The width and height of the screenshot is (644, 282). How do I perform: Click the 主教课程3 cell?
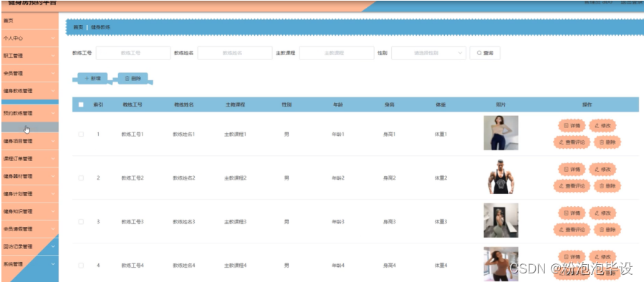(235, 222)
